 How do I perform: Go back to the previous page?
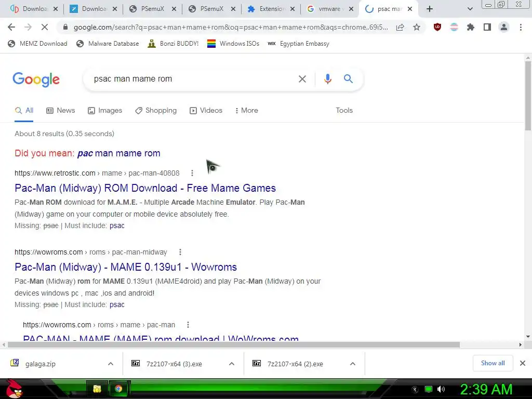pos(11,27)
